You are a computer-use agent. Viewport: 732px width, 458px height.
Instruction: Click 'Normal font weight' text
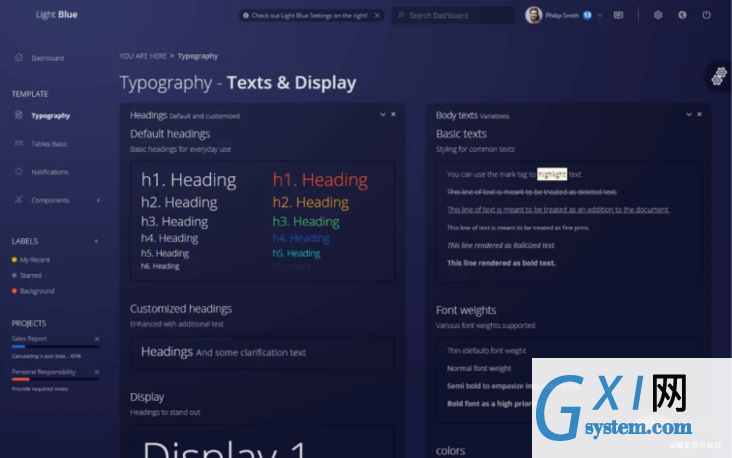(x=479, y=368)
